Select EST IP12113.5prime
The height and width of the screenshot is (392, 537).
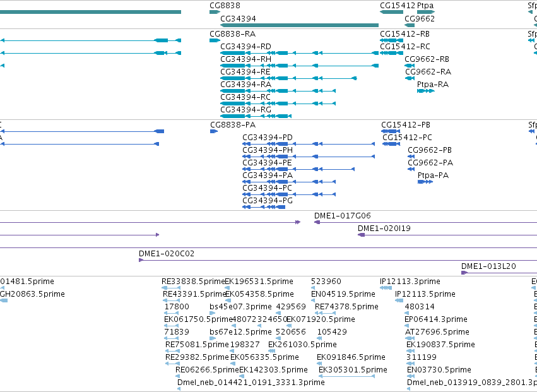coord(425,294)
